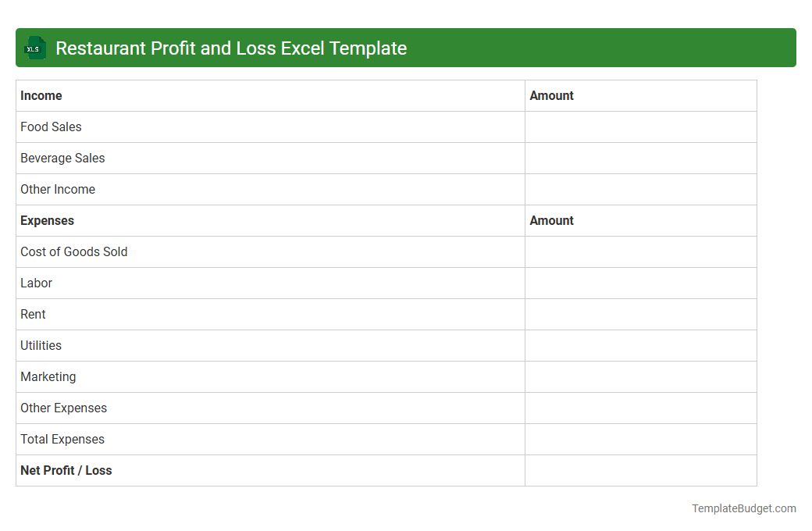Click the amount cell for Labor
The width and height of the screenshot is (812, 531).
[x=640, y=283]
